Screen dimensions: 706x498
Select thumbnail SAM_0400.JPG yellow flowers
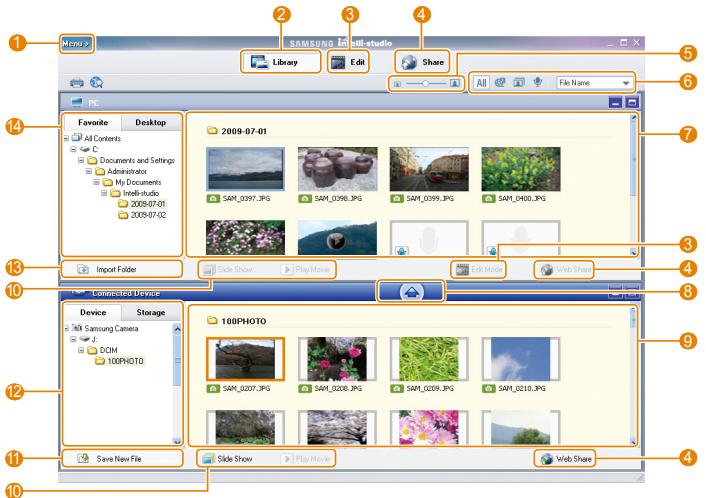[x=521, y=169]
